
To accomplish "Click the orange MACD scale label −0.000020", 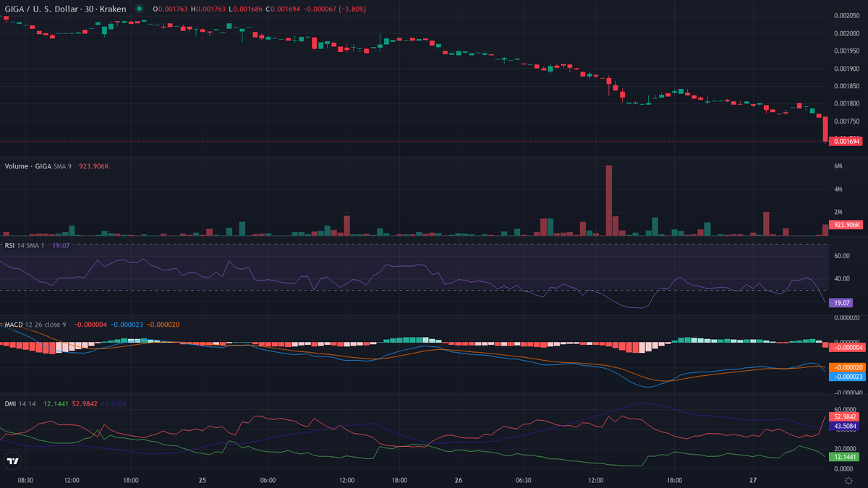I will (846, 367).
